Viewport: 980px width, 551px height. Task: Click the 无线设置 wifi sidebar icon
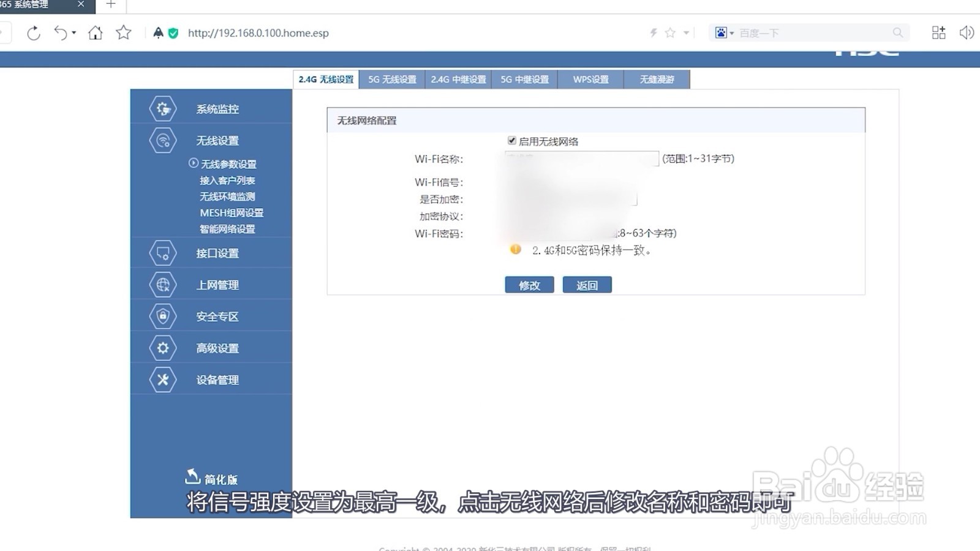[x=163, y=140]
